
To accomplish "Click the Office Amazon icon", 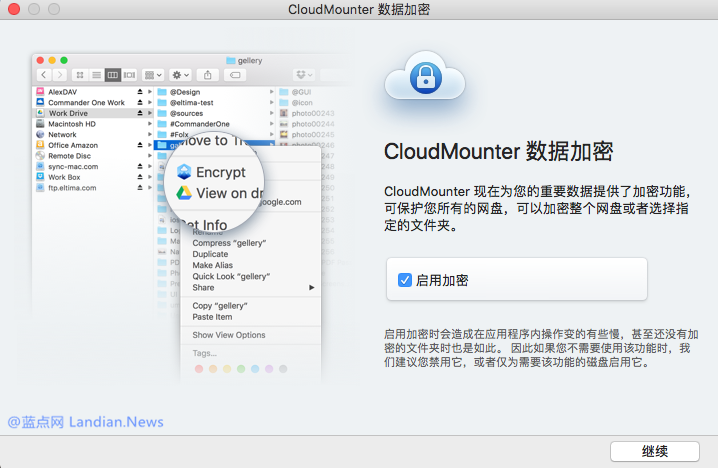I will (x=40, y=145).
